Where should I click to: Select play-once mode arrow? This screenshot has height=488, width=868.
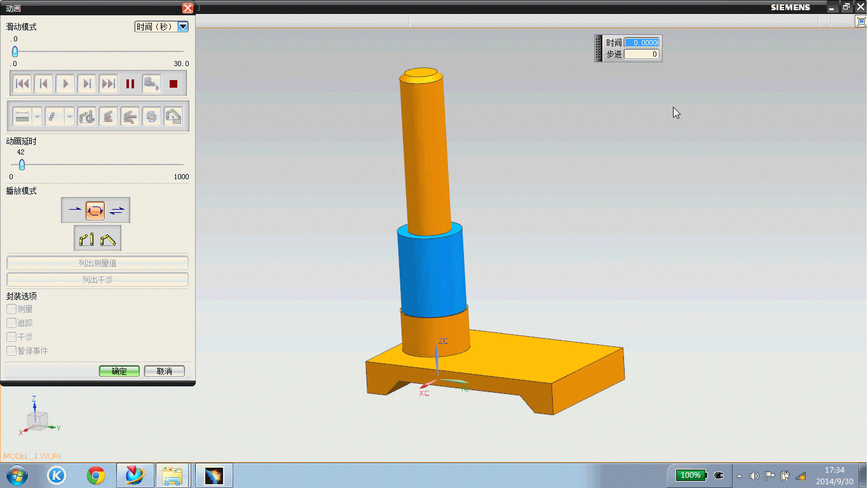click(x=74, y=210)
